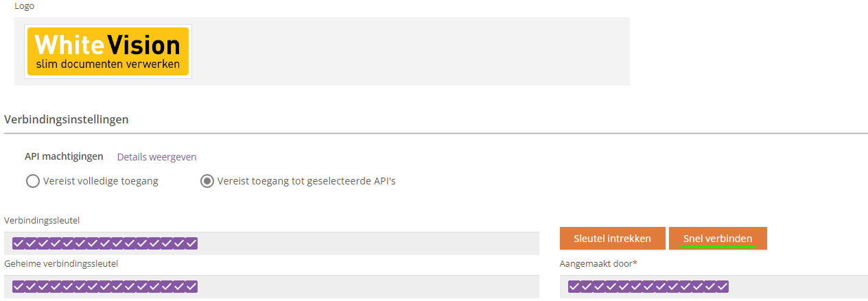Click the Verbindingsinstellingen section heading
868x301 pixels.
coord(67,119)
